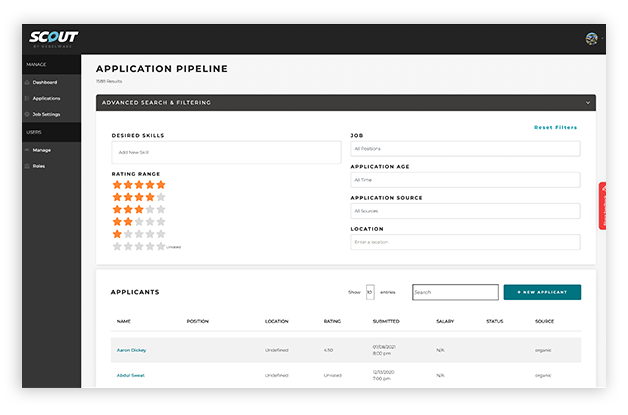628x415 pixels.
Task: Open Manage under Users
Action: click(42, 150)
